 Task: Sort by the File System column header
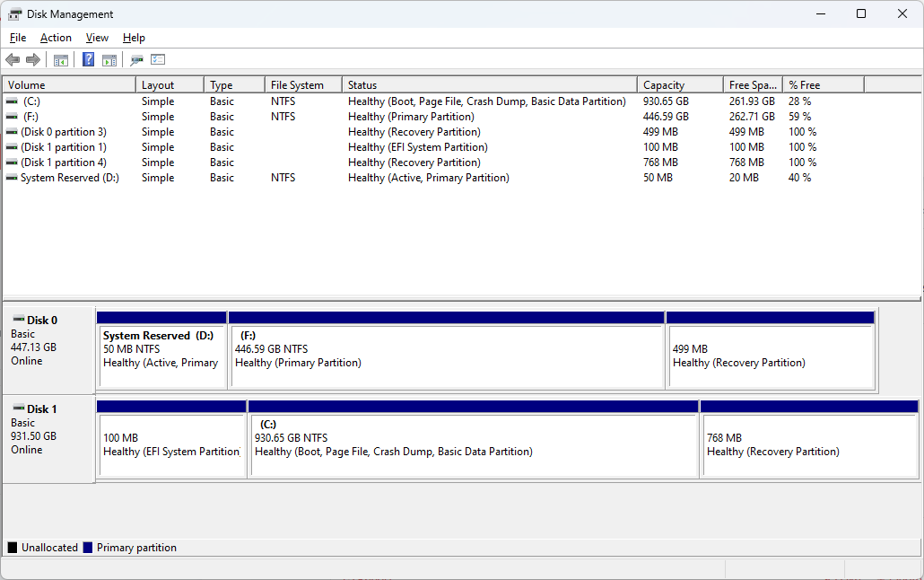point(303,85)
